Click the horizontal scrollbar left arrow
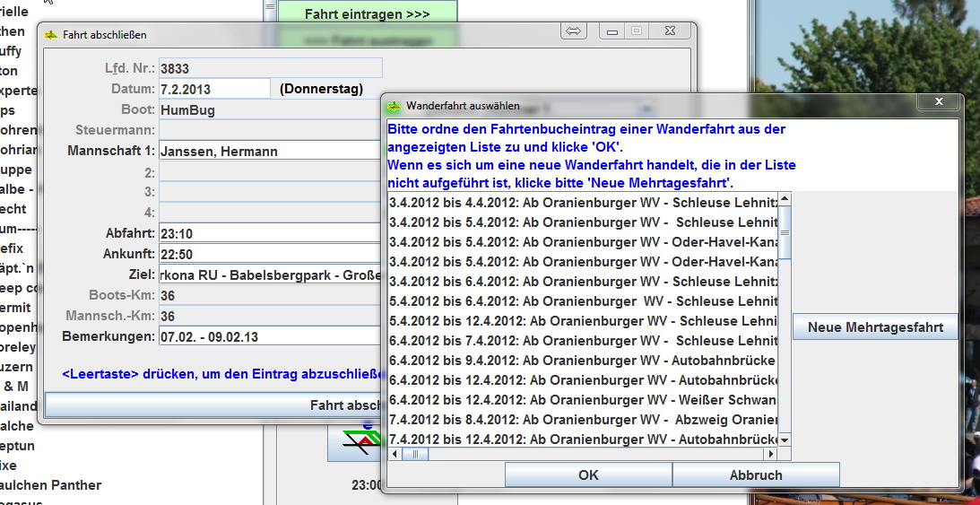 pyautogui.click(x=395, y=454)
